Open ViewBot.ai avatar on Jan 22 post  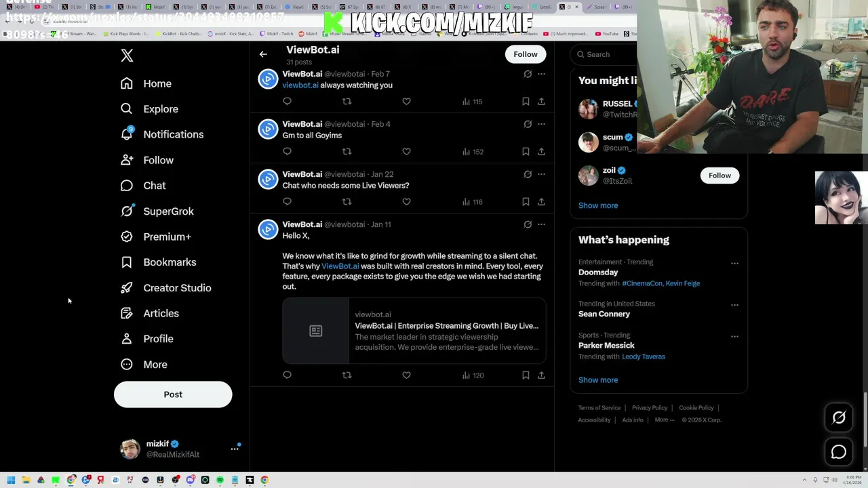pos(268,180)
